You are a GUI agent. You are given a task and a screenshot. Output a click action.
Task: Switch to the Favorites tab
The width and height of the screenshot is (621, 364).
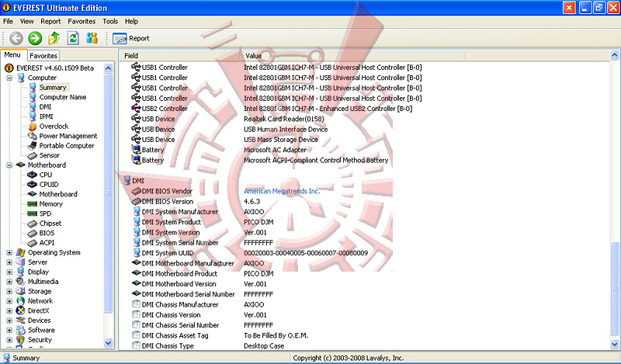point(43,56)
